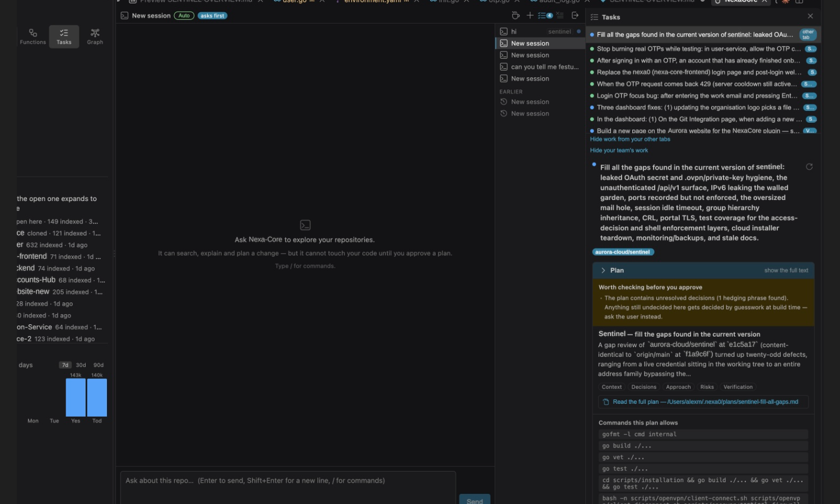Jump to the Decisions section chip
Viewport: 840px width, 504px height.
click(x=643, y=387)
